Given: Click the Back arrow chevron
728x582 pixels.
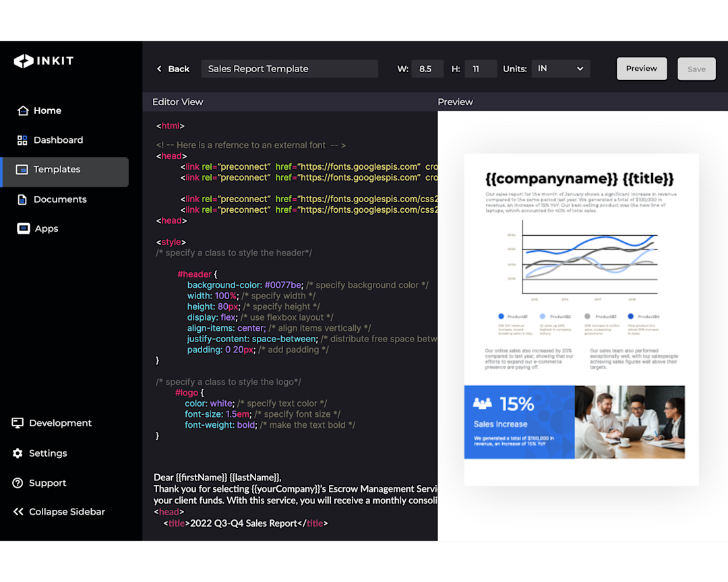Looking at the screenshot, I should tap(159, 69).
